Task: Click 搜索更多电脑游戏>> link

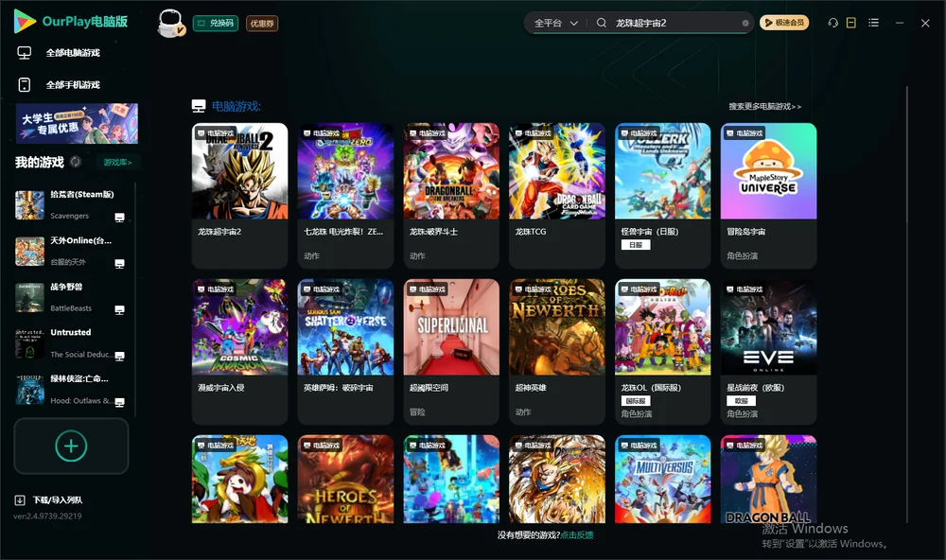Action: (765, 107)
